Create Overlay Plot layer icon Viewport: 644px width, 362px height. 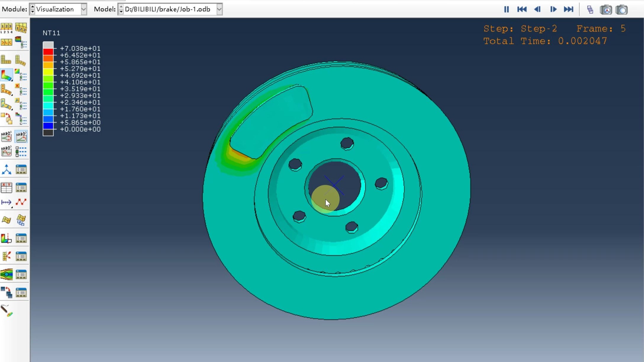[x=6, y=292]
